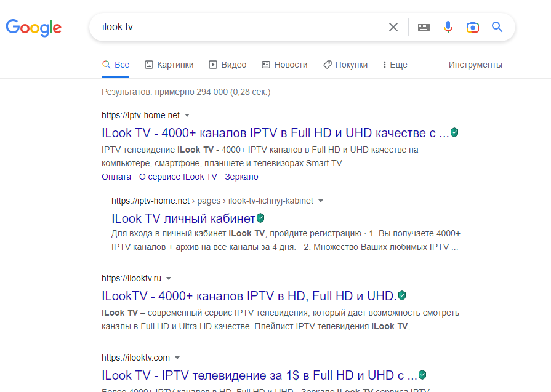Screen dimensions: 551x392
Task: Click the Google logo
Action: (x=33, y=27)
